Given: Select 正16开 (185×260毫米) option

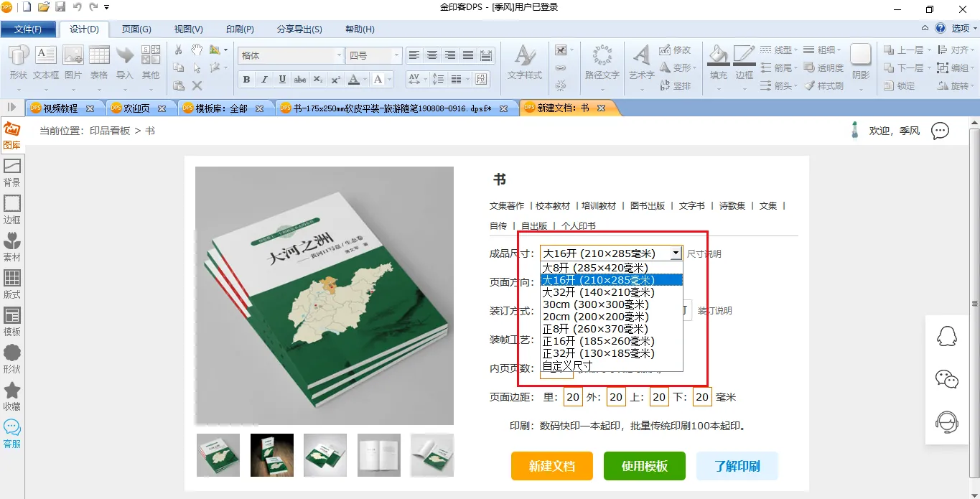Looking at the screenshot, I should point(611,341).
